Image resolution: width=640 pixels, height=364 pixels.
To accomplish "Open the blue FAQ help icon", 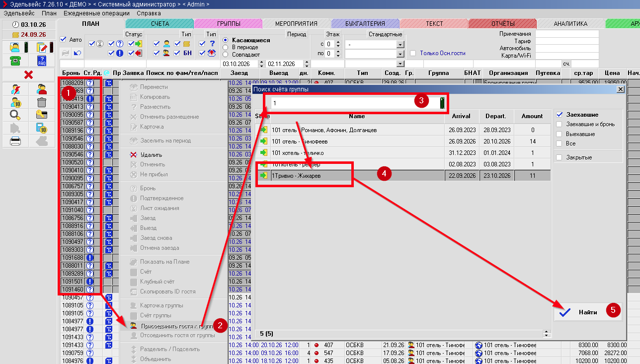I will click(x=41, y=61).
